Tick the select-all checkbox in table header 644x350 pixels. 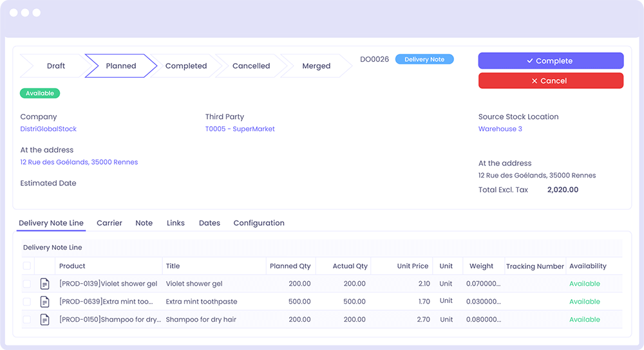point(26,266)
